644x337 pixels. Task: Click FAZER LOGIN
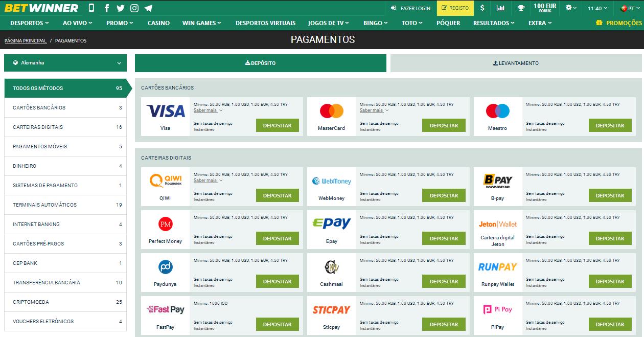pyautogui.click(x=410, y=8)
